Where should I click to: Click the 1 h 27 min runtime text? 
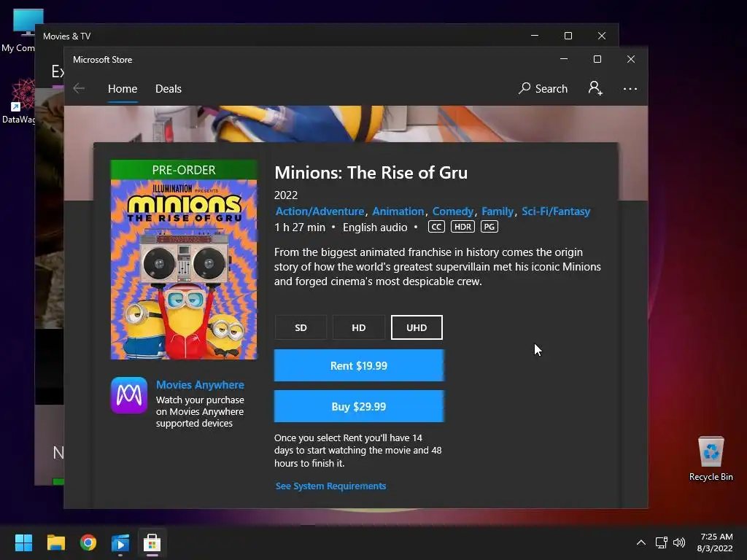pos(300,227)
